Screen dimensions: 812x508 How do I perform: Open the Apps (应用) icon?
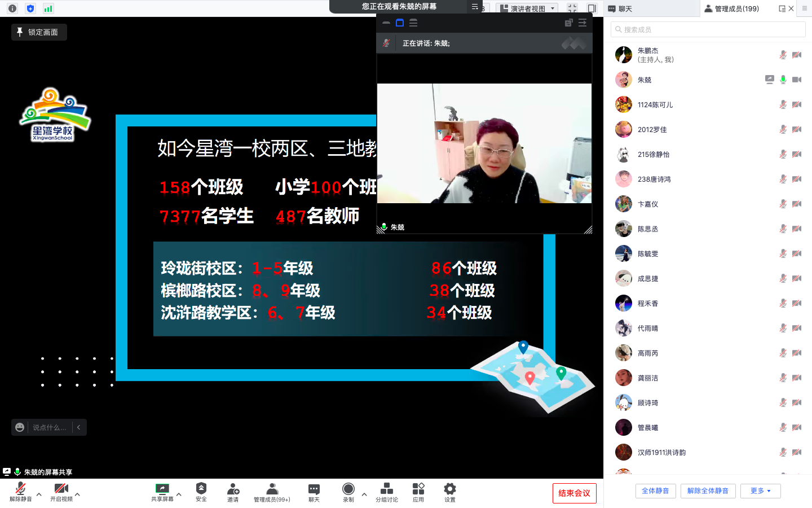(418, 489)
